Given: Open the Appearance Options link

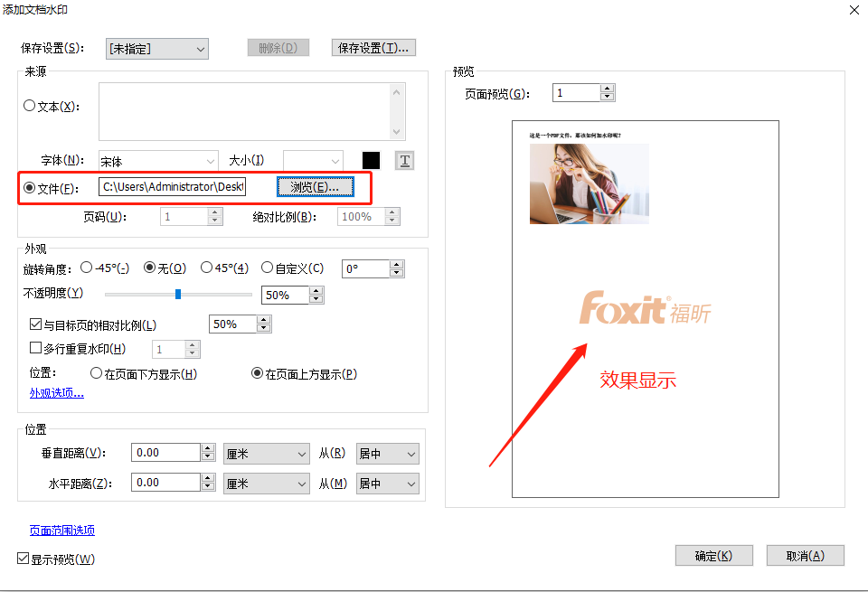Looking at the screenshot, I should [56, 393].
